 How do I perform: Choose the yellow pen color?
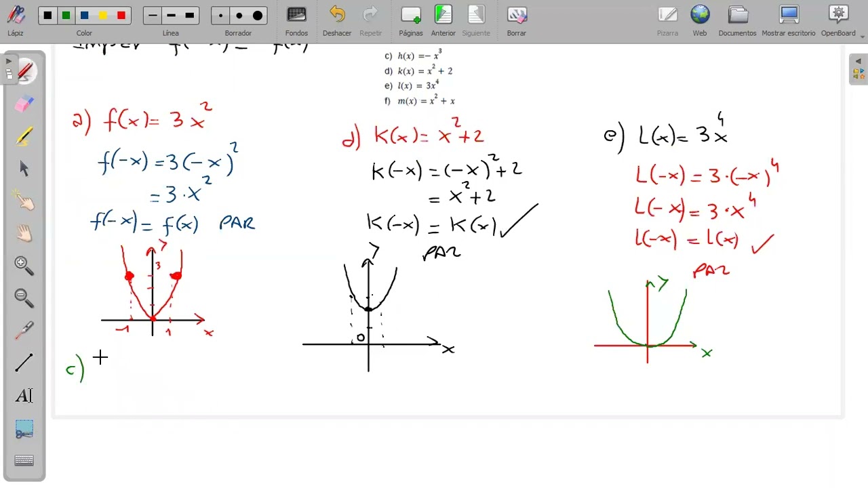click(x=102, y=16)
